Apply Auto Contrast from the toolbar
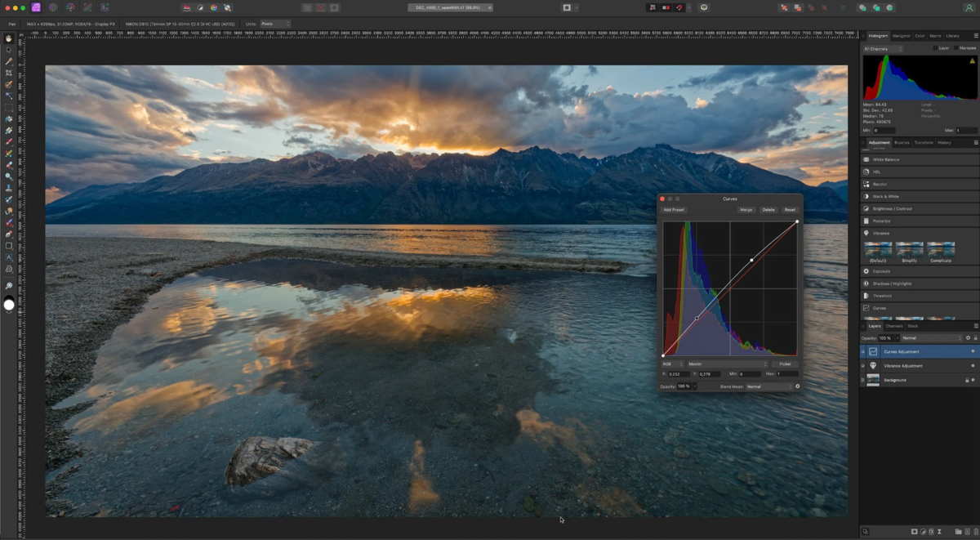 click(200, 7)
